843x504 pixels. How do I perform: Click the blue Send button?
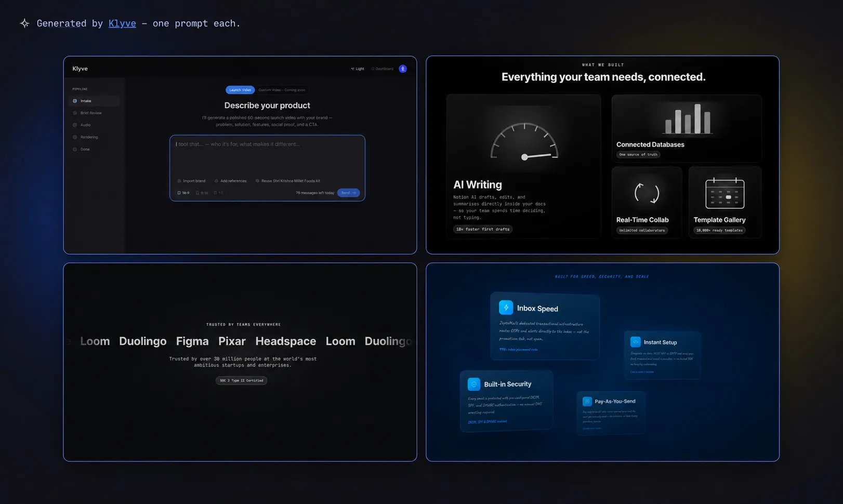point(348,193)
